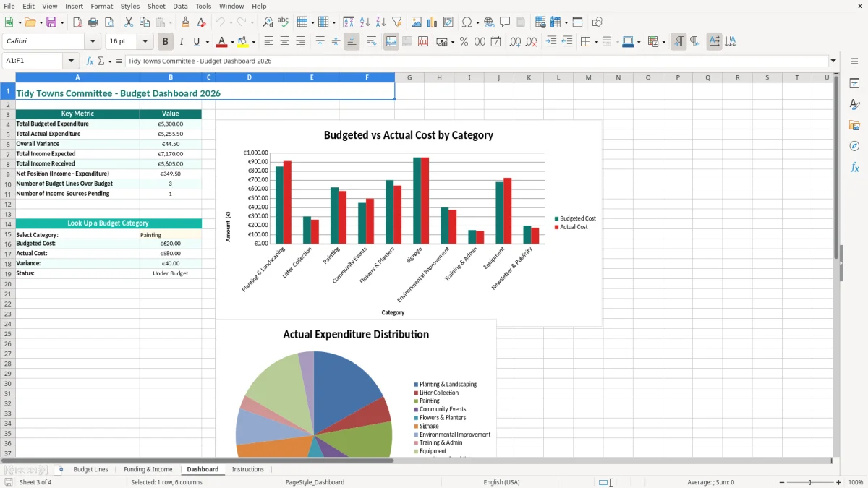The image size is (868, 488).
Task: Toggle Align Bottom for the cell
Action: 352,42
